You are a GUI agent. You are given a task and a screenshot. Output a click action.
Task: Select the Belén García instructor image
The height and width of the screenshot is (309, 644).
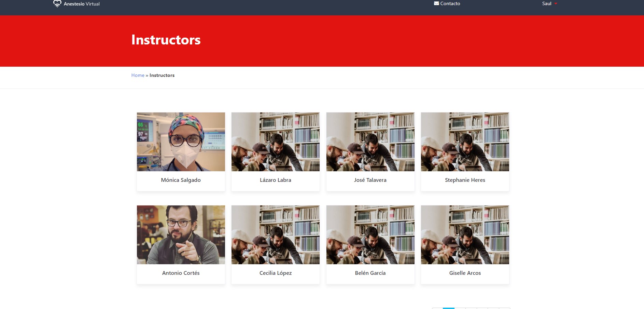(x=370, y=235)
